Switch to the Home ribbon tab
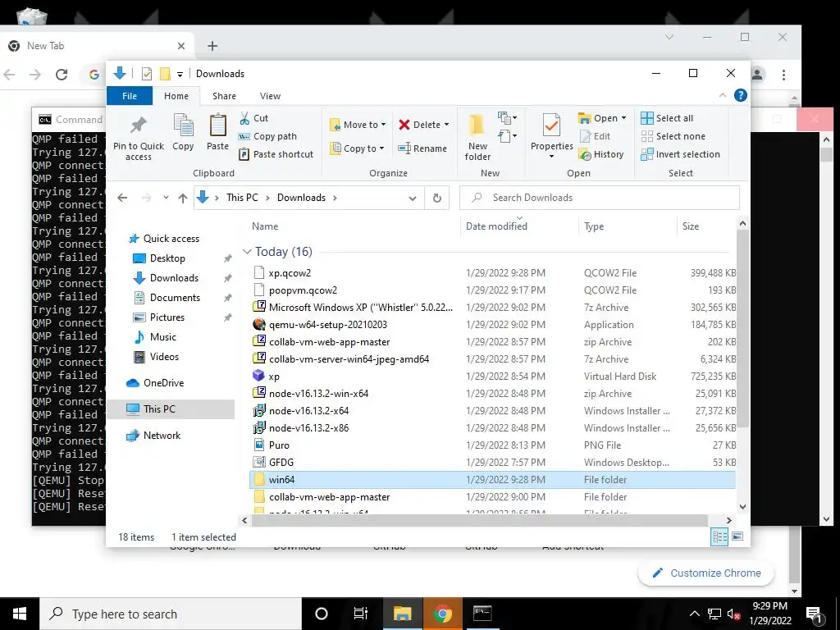Screen dimensions: 840x630 tap(176, 96)
